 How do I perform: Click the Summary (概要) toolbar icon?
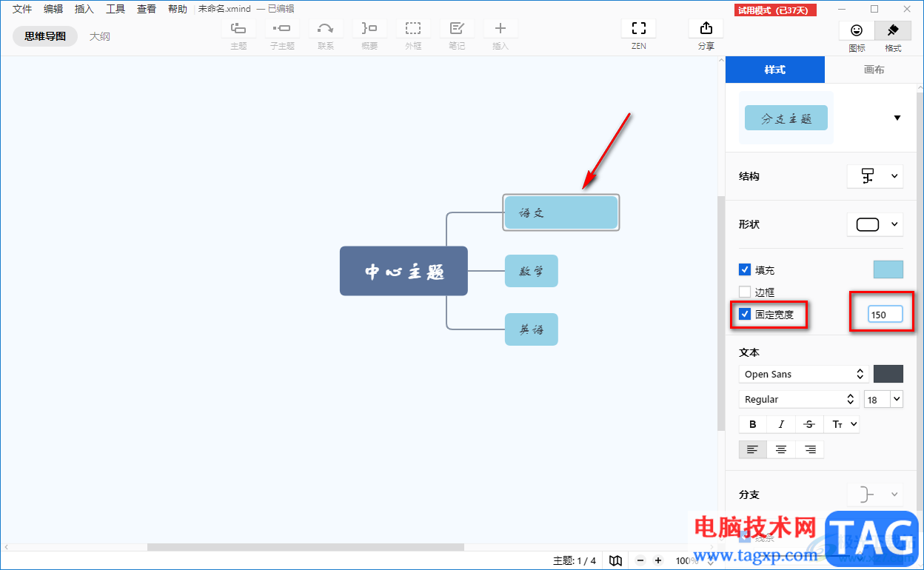369,29
